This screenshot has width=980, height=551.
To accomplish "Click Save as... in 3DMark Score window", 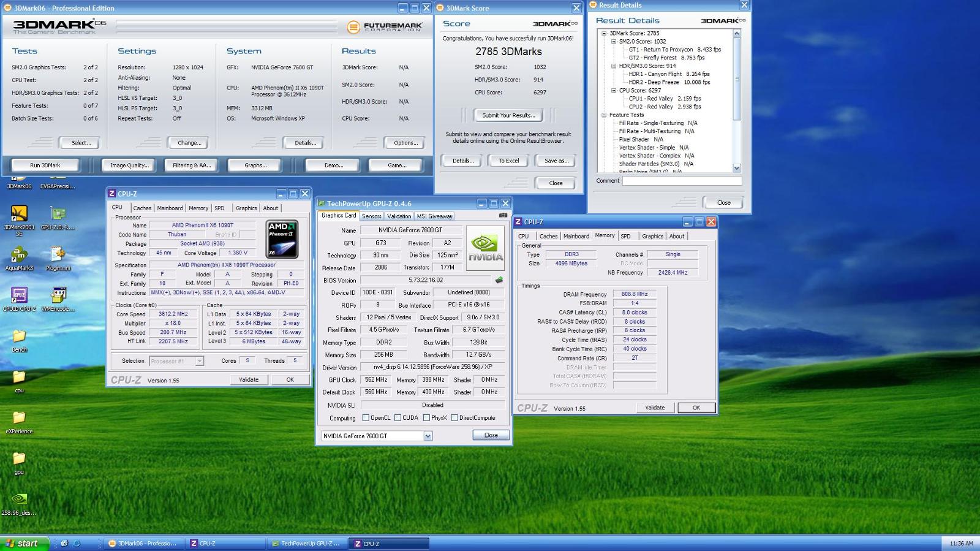I will 556,161.
